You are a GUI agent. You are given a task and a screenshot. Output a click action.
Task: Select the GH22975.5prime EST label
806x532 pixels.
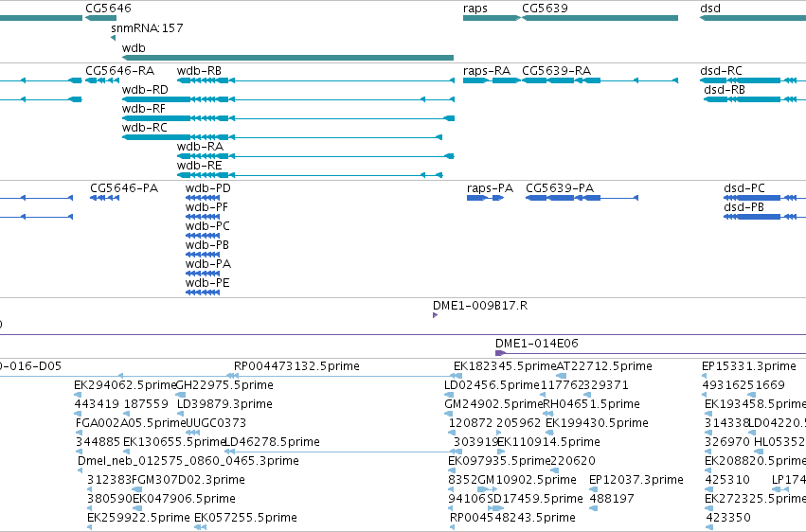click(x=224, y=385)
